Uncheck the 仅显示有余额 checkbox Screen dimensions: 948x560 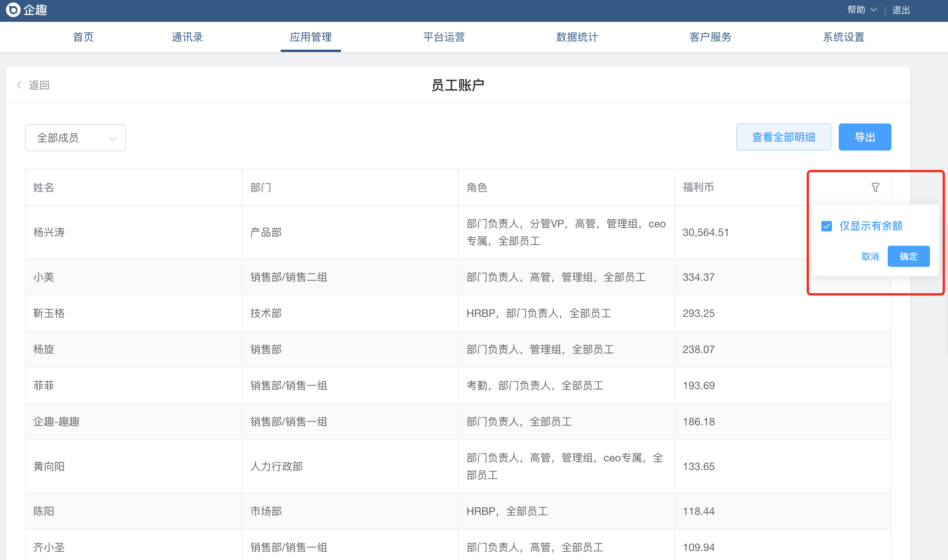[x=826, y=226]
